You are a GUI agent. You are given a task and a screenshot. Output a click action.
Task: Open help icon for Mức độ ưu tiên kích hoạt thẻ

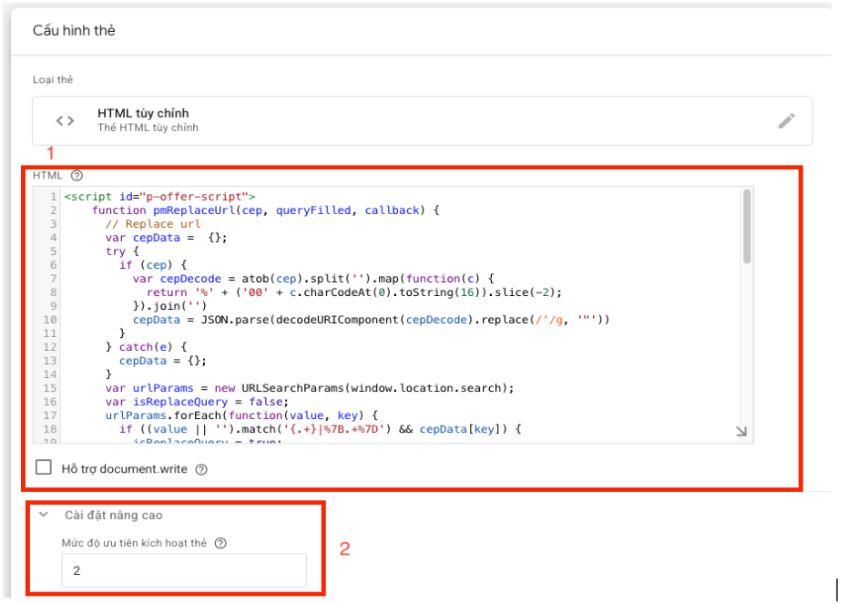pos(220,543)
